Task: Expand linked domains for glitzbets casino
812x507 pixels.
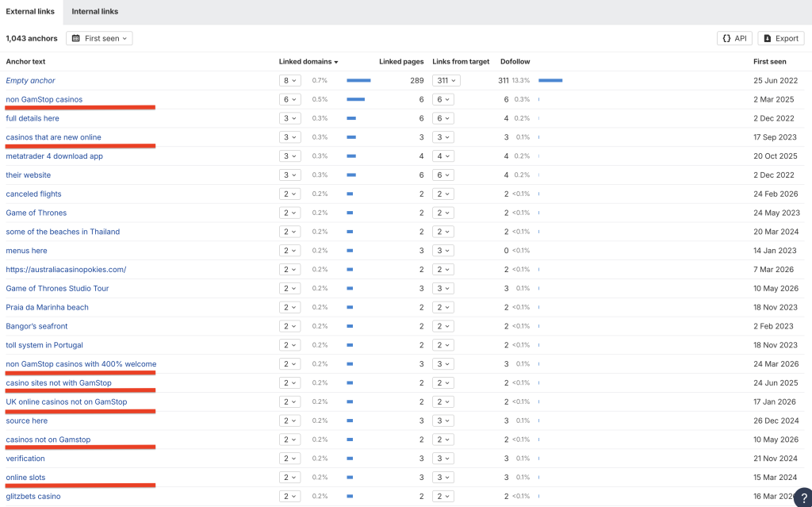Action: click(290, 496)
